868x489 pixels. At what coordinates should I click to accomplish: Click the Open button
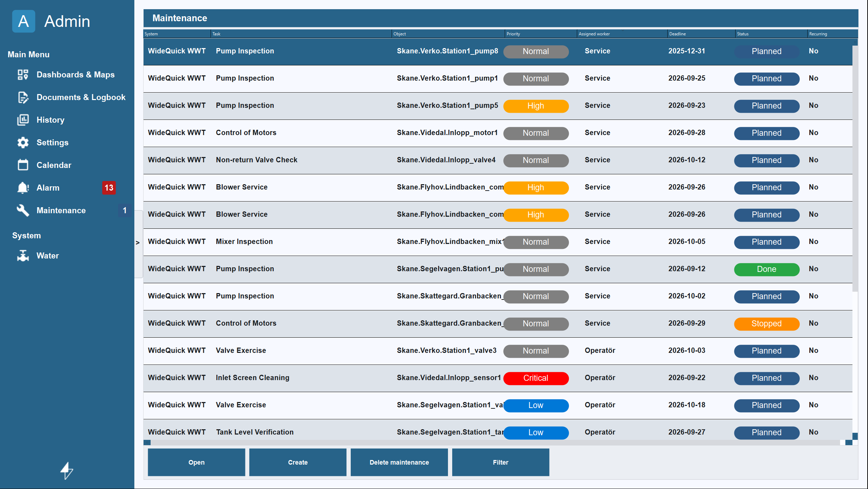196,462
